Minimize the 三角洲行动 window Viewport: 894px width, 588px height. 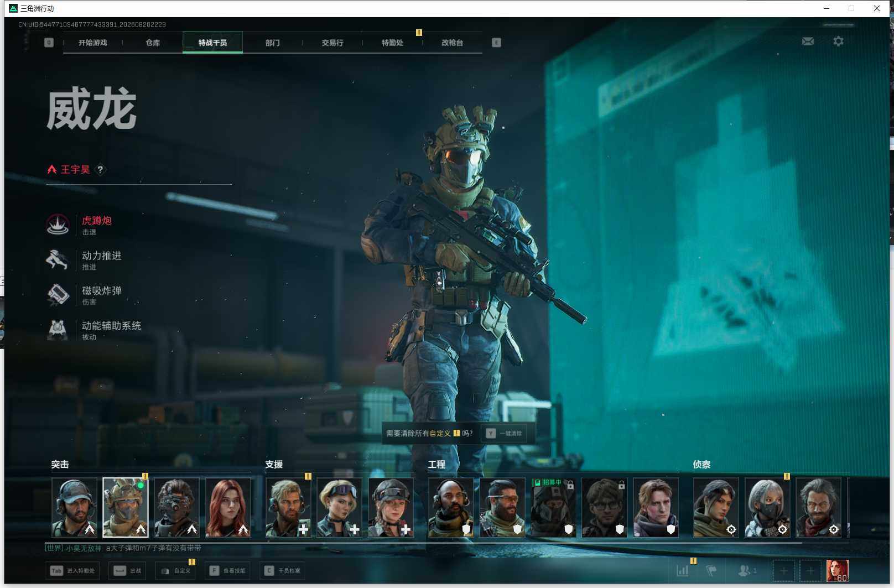pyautogui.click(x=826, y=8)
